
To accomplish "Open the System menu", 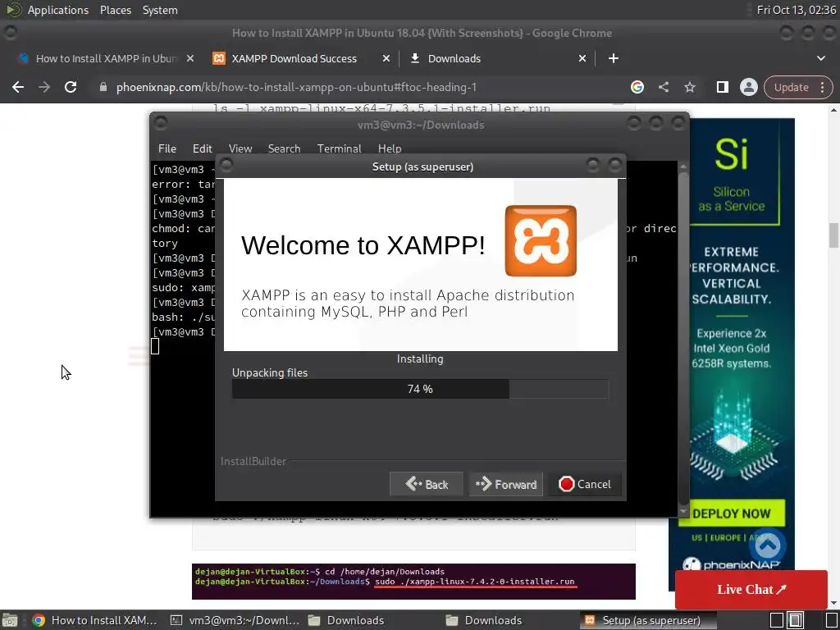I will point(160,10).
